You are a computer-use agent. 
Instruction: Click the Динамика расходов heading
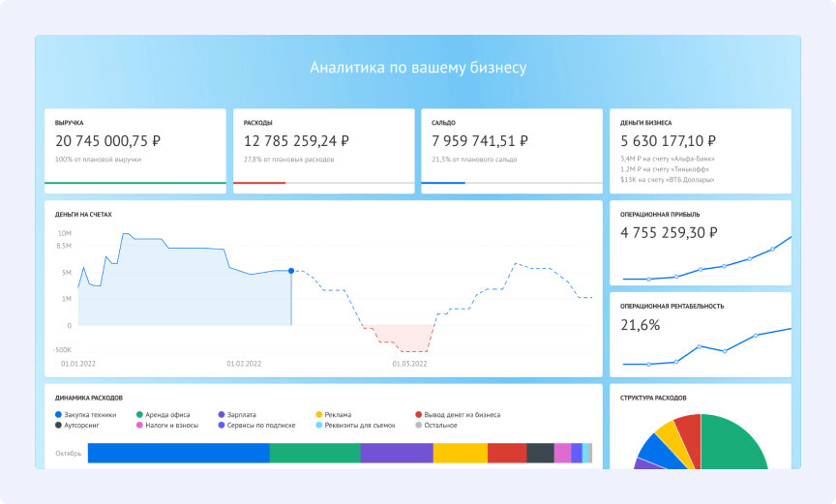click(88, 398)
